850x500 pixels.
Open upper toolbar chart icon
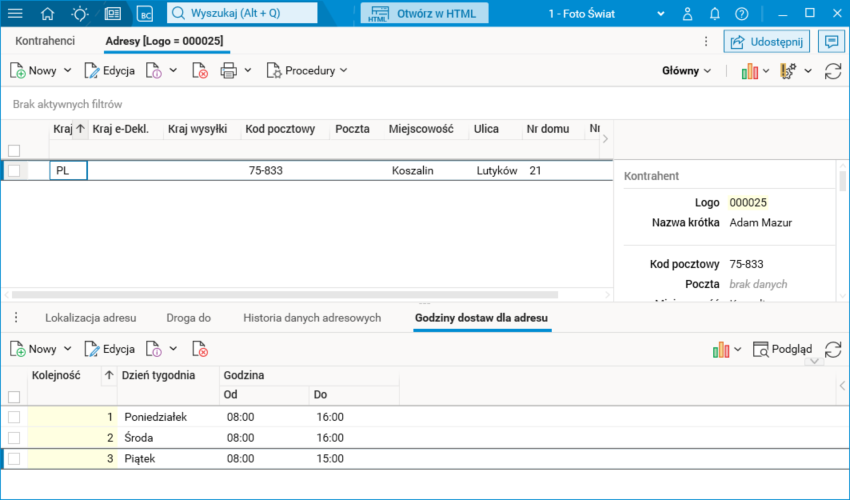coord(750,71)
